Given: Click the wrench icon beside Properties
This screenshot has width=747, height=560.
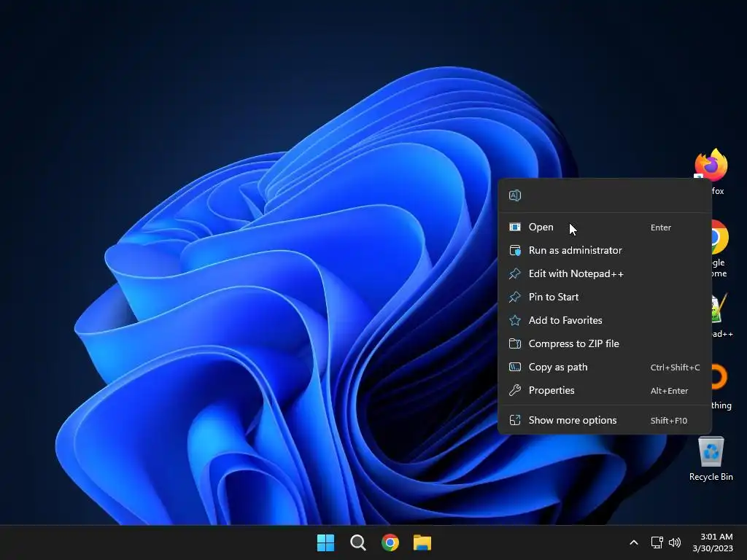Looking at the screenshot, I should (515, 391).
